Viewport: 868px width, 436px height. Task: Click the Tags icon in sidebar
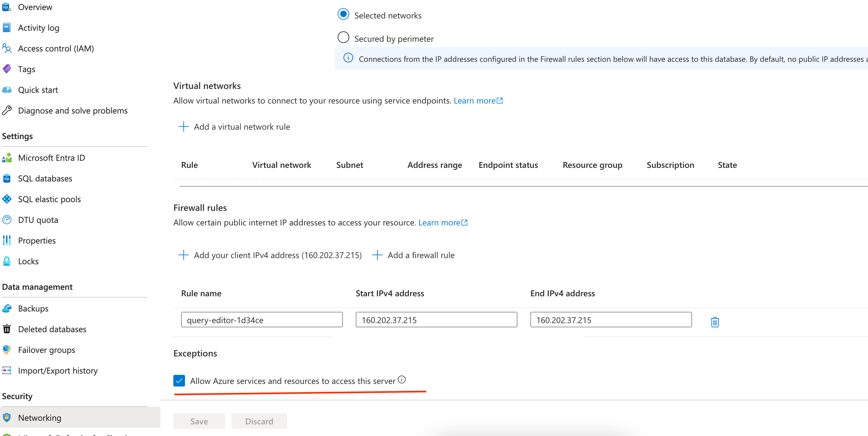(x=7, y=69)
